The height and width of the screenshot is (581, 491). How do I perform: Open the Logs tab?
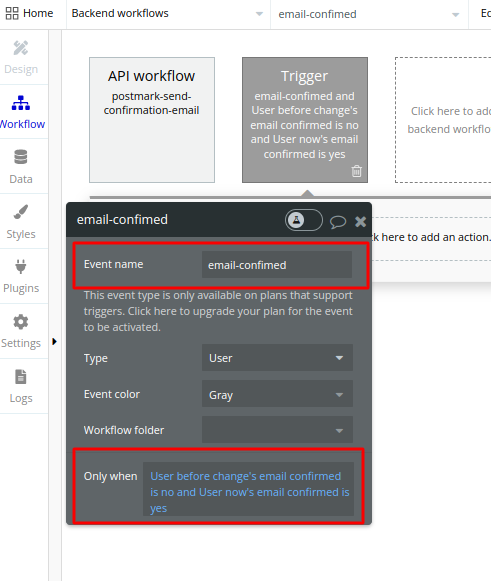pos(21,386)
